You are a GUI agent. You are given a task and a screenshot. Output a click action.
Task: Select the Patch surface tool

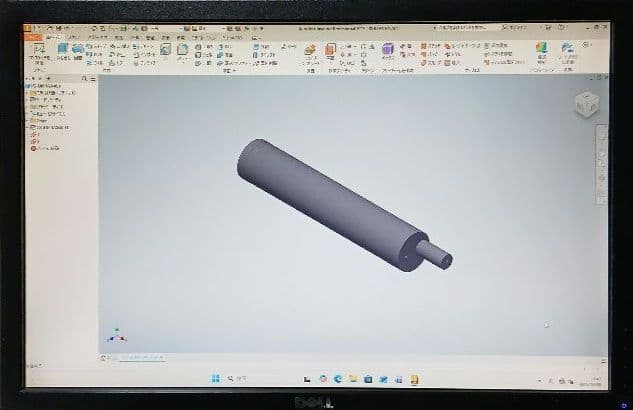pos(430,54)
